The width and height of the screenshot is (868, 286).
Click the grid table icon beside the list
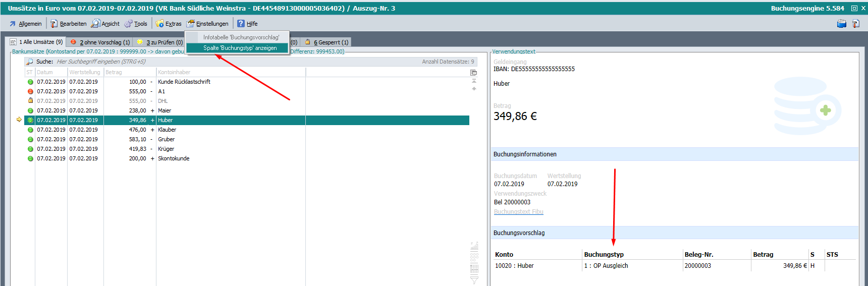coord(474,268)
